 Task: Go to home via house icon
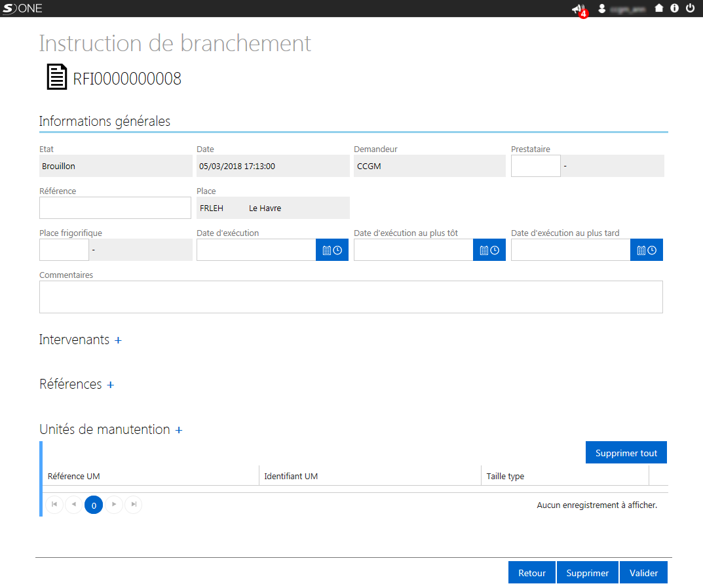coord(658,8)
